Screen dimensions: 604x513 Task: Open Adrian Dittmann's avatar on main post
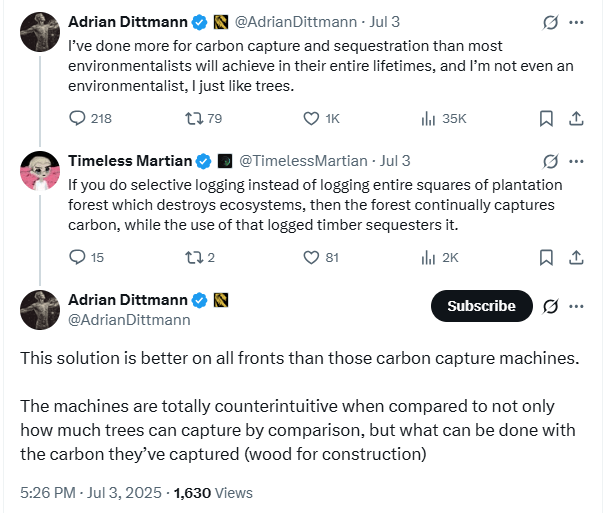(x=39, y=309)
